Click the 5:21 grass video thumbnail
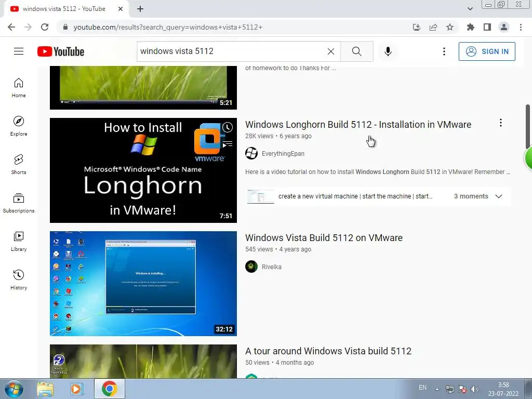The height and width of the screenshot is (399, 532). (143, 87)
